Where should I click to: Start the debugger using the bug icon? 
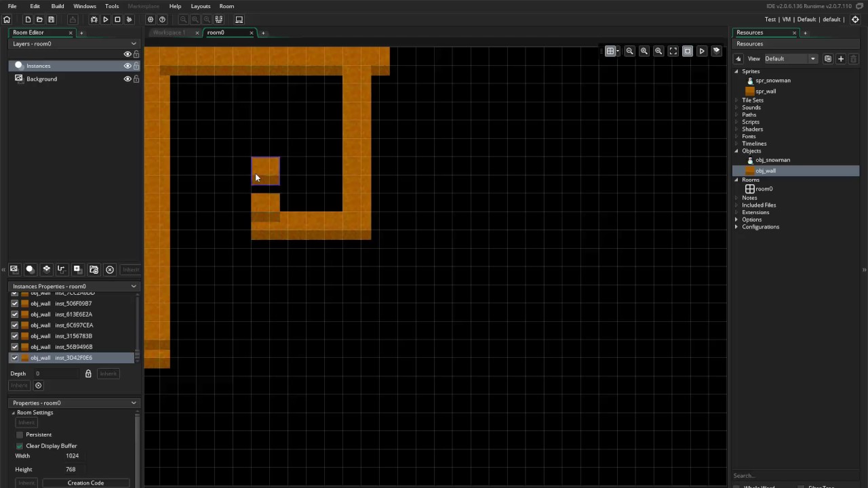tap(94, 20)
